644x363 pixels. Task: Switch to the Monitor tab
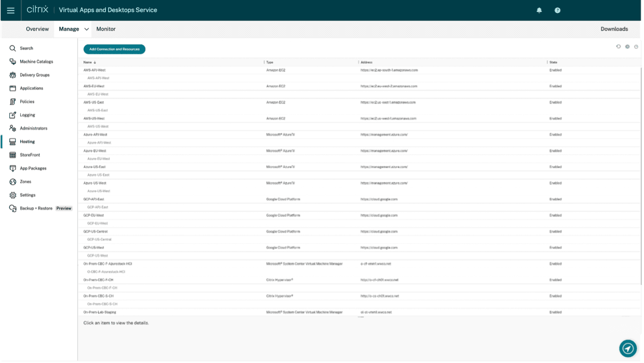coord(106,29)
